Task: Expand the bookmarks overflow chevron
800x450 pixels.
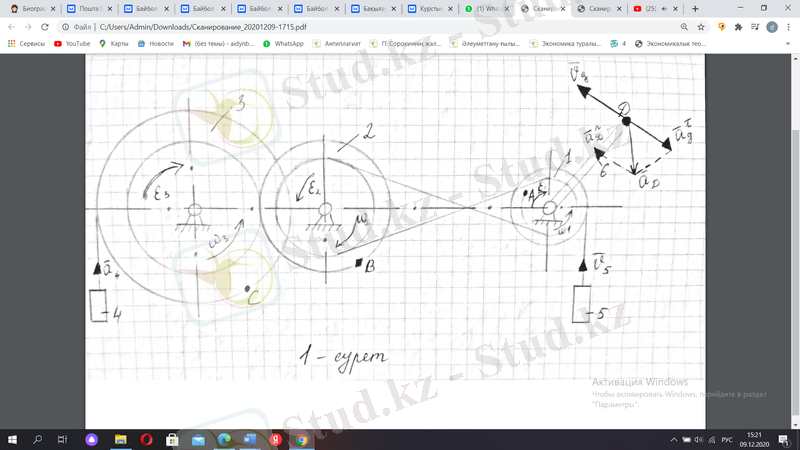Action: click(788, 44)
